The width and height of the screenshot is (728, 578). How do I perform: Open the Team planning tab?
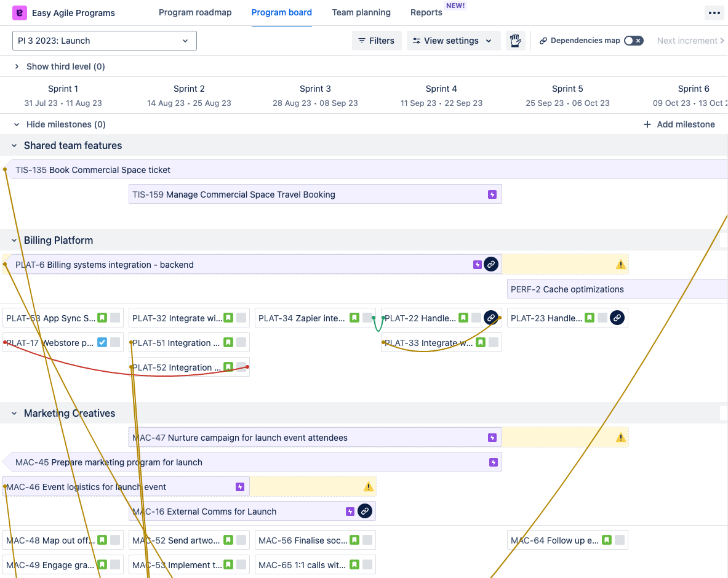pyautogui.click(x=361, y=12)
